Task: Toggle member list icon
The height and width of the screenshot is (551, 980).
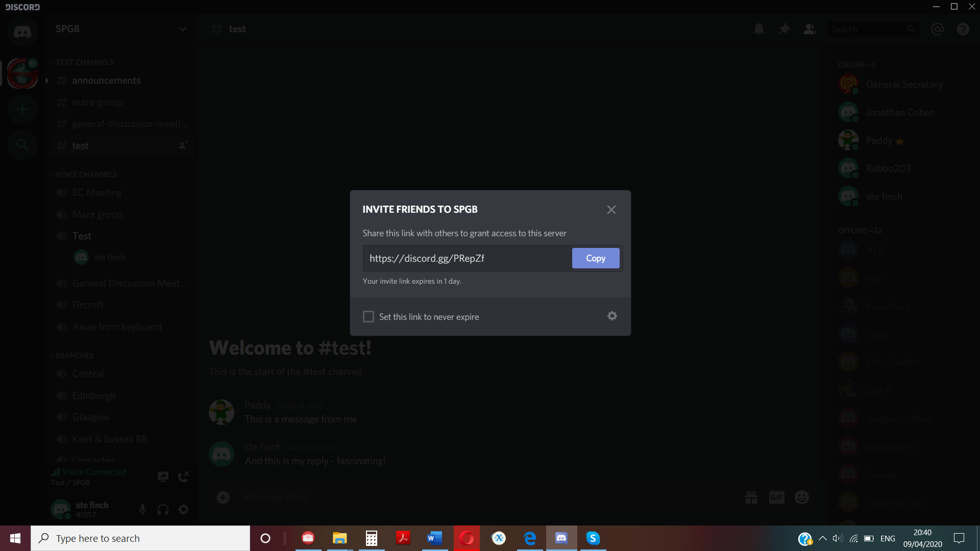Action: 810,29
